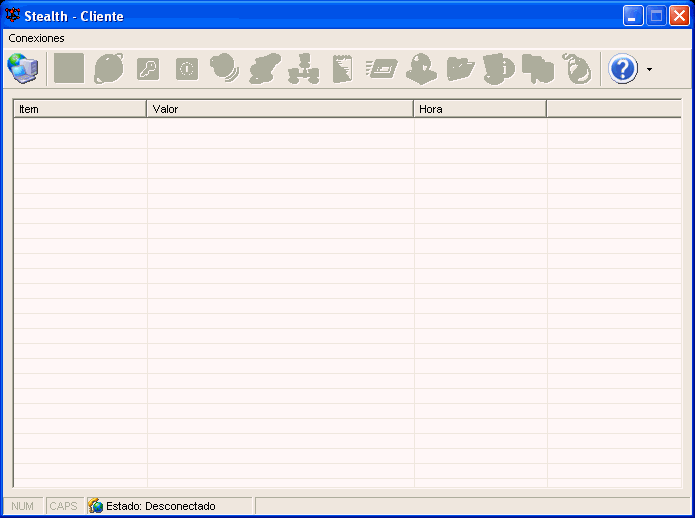Click the grayed-out key icon in toolbar
The height and width of the screenshot is (518, 695).
148,69
